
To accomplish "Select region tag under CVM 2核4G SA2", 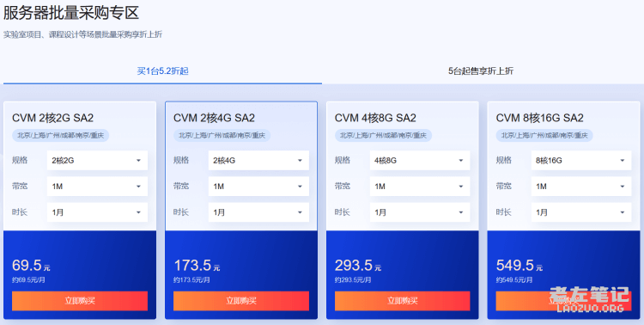I will [x=222, y=135].
